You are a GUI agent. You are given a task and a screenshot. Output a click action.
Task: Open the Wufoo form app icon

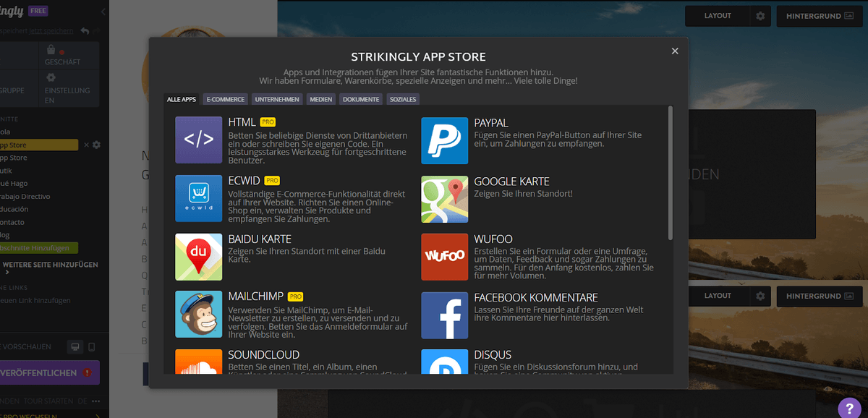point(445,257)
